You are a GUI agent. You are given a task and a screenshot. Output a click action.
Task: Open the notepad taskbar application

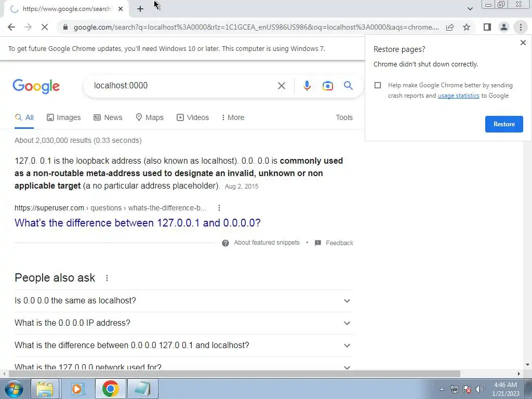(x=143, y=389)
